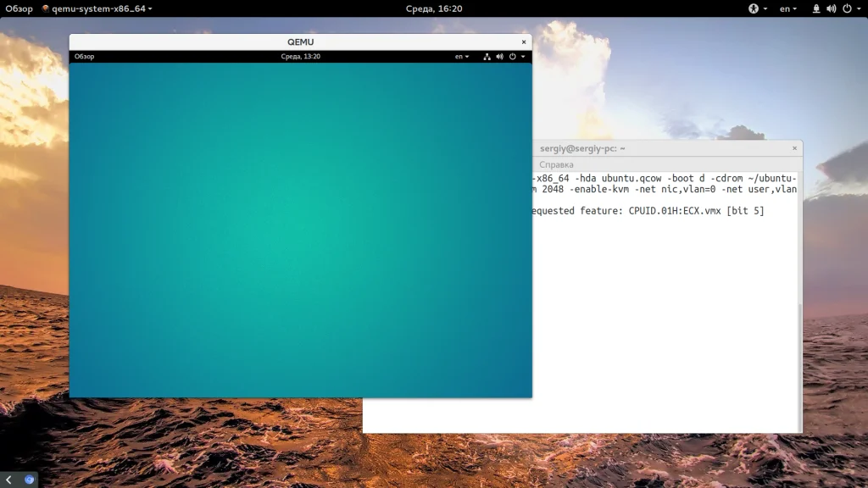
Task: Click the guest volume icon inside QEMU
Action: [x=500, y=57]
